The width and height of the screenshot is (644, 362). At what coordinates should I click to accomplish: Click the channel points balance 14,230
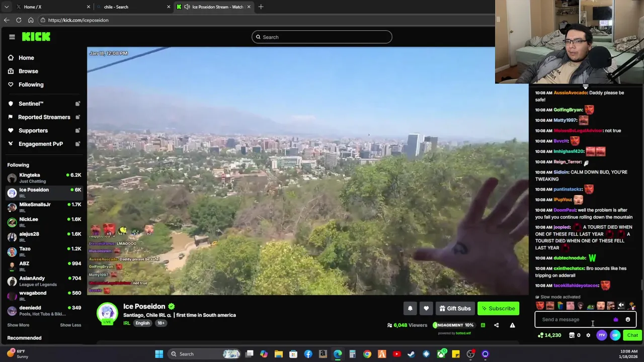549,335
